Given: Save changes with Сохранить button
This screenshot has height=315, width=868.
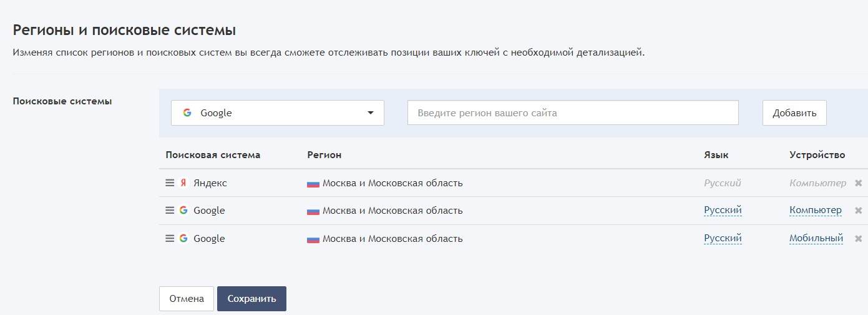Looking at the screenshot, I should (251, 299).
